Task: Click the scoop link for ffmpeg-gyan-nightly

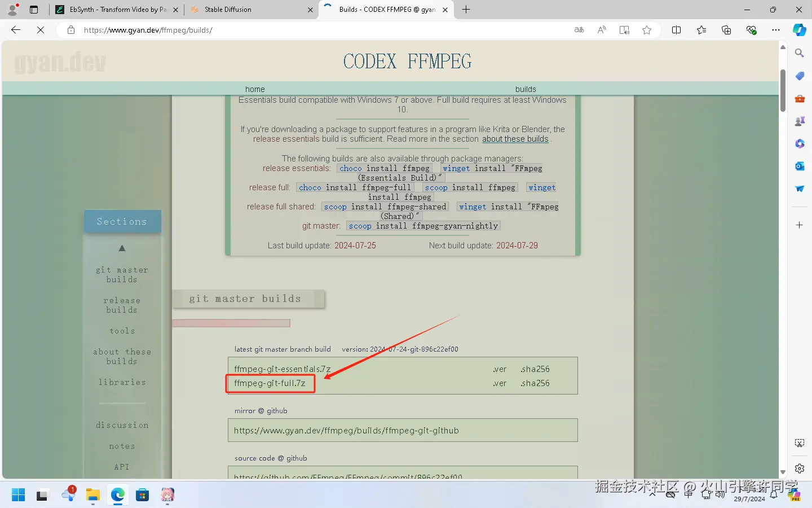Action: (x=360, y=226)
